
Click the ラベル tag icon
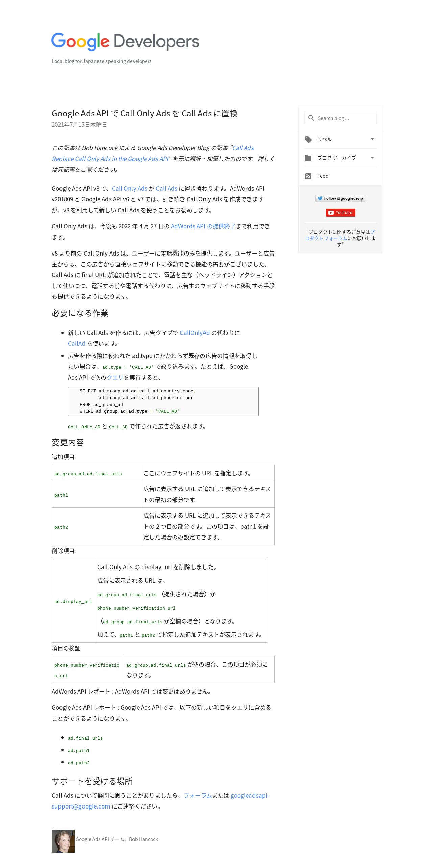point(308,139)
